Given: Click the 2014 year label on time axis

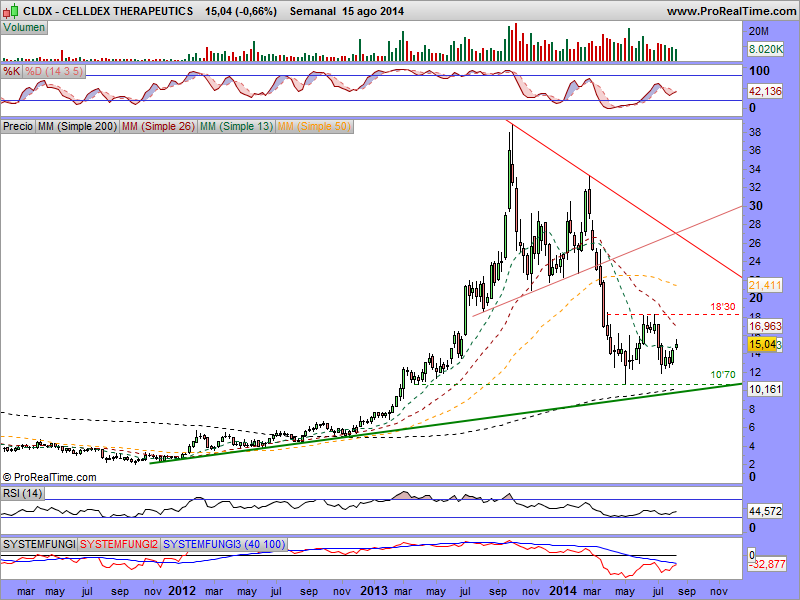Looking at the screenshot, I should point(563,591).
